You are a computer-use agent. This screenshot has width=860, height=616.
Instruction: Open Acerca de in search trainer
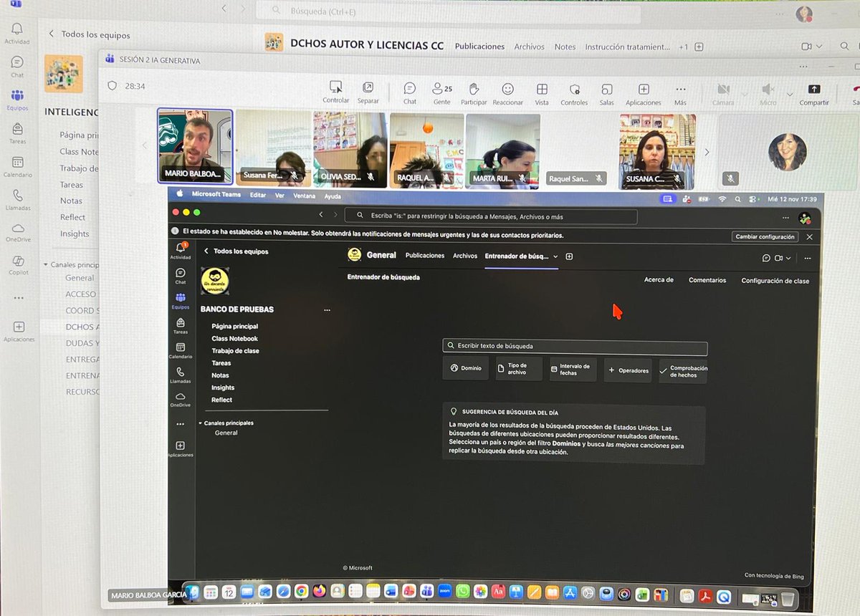pos(659,280)
